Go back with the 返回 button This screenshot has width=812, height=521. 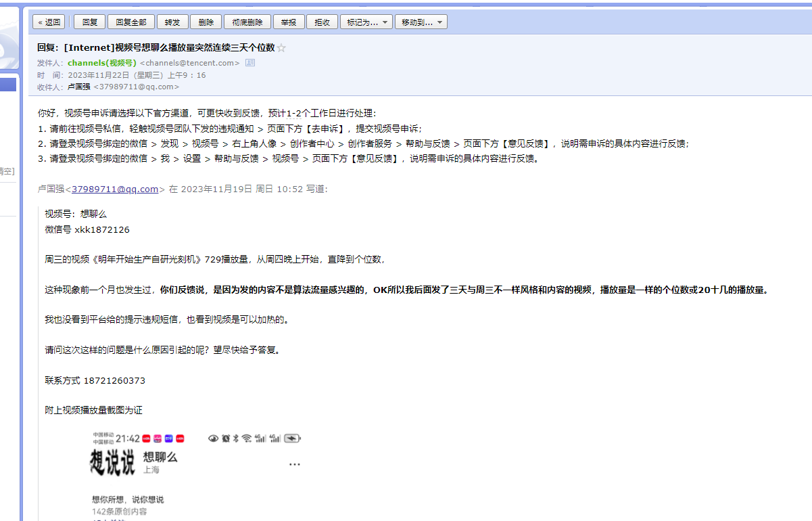49,22
